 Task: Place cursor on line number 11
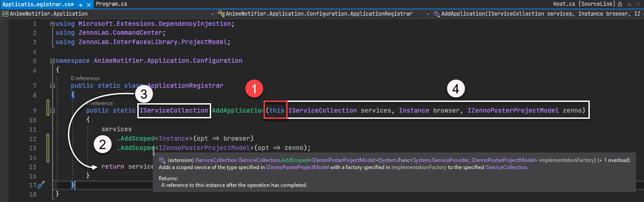[34, 129]
